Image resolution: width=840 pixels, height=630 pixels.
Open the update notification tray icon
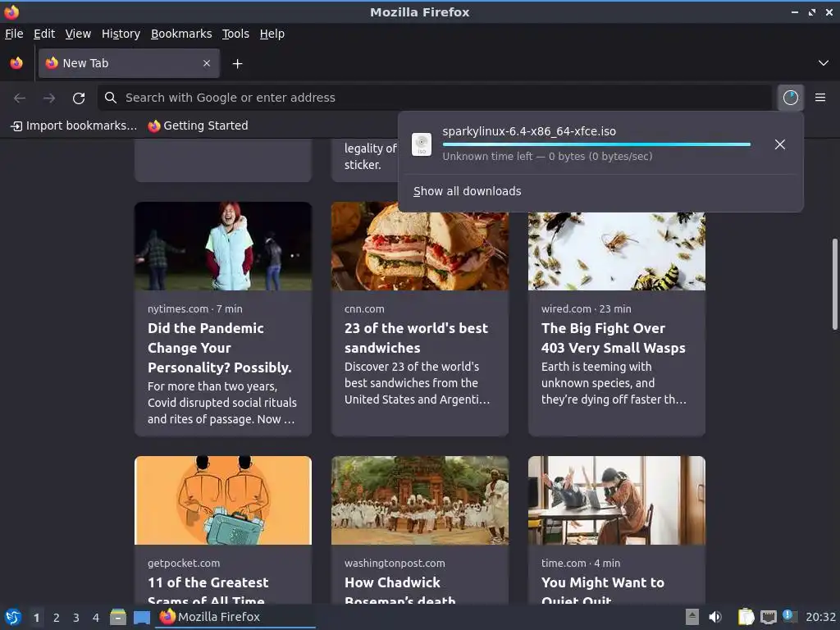tap(790, 616)
